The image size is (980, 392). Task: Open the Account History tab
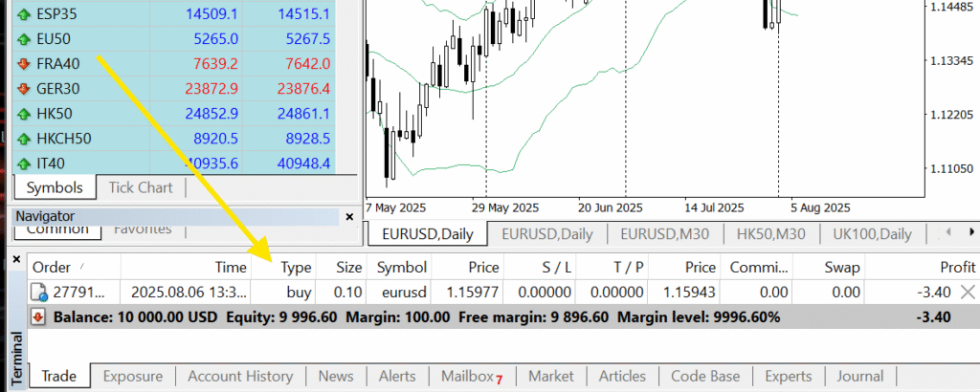click(x=240, y=377)
